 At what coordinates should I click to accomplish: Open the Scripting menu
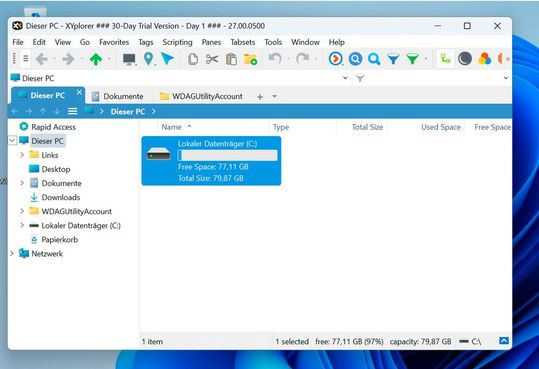click(x=177, y=42)
